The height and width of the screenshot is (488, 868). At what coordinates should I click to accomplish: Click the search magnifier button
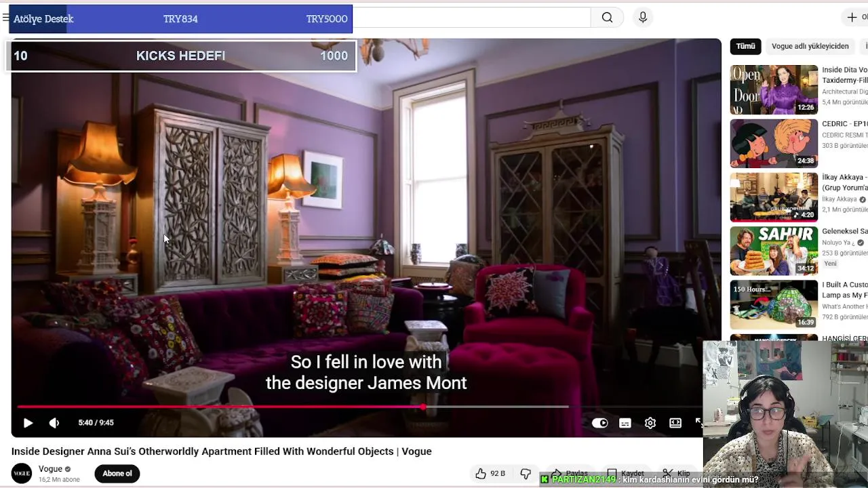pos(607,18)
